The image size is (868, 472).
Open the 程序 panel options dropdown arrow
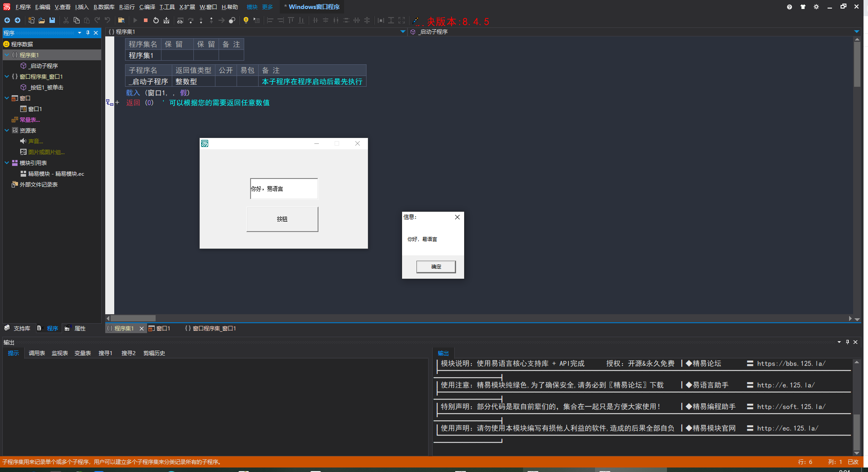(x=80, y=33)
